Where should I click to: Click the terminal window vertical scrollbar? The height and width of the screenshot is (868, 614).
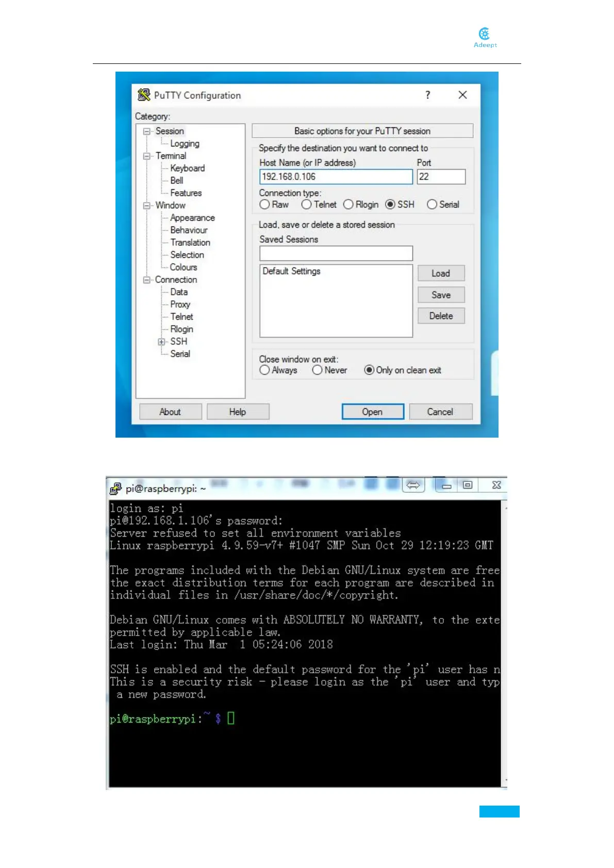pyautogui.click(x=504, y=643)
